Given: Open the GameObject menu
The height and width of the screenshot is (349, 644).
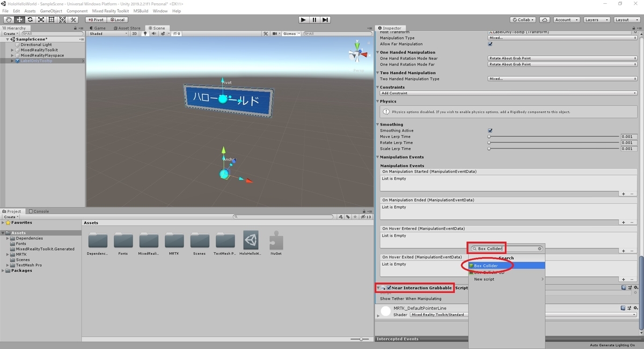Looking at the screenshot, I should [52, 11].
